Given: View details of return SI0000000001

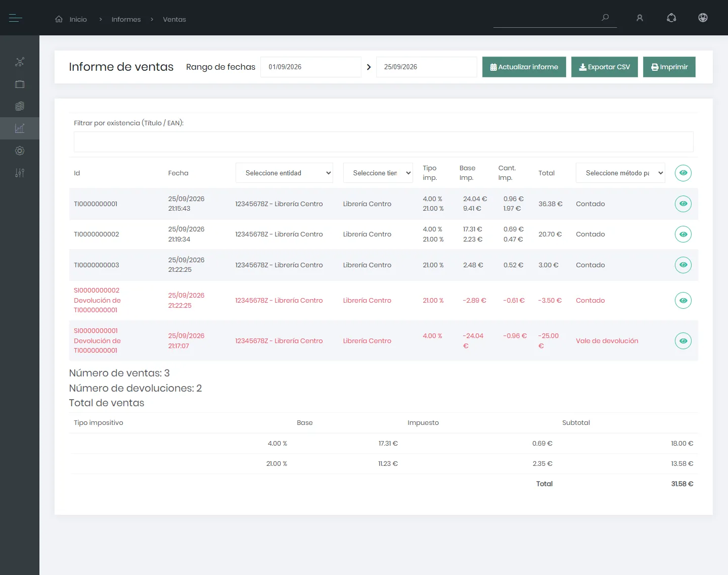Looking at the screenshot, I should click(683, 341).
